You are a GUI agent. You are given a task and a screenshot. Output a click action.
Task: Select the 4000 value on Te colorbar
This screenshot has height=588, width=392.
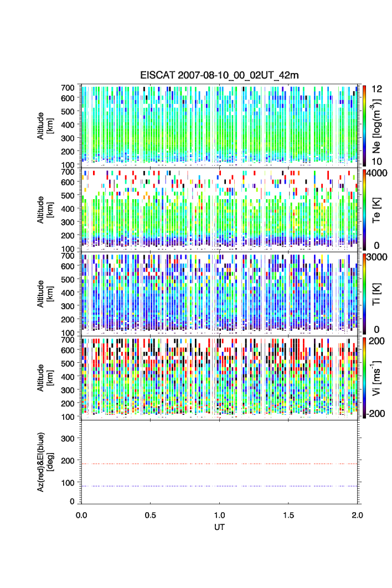click(376, 173)
